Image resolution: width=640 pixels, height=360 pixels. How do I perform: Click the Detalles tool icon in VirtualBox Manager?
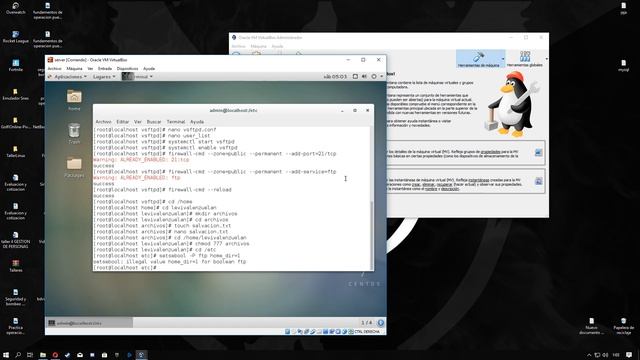coord(538,153)
